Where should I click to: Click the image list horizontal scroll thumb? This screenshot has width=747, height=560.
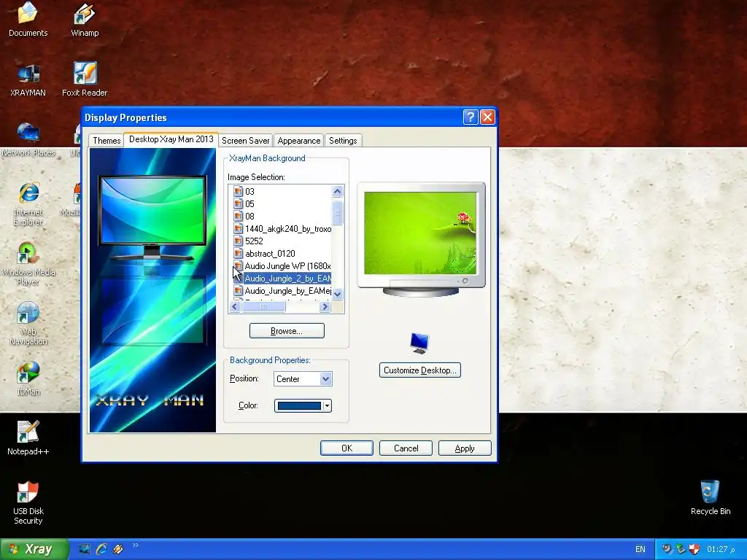pyautogui.click(x=263, y=307)
